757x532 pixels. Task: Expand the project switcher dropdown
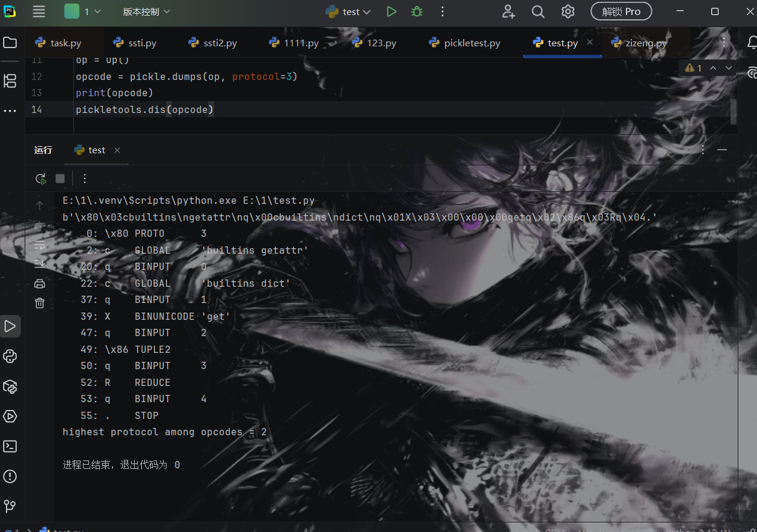83,11
